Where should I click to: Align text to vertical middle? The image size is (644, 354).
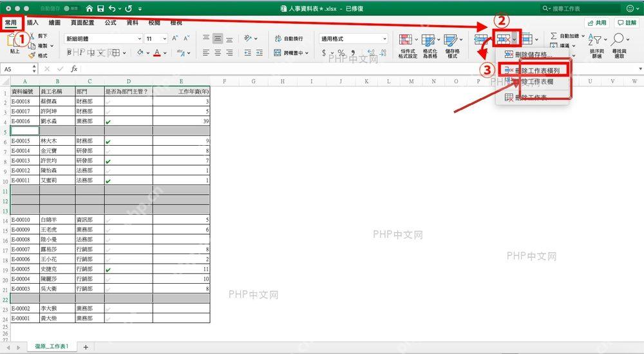coord(218,39)
